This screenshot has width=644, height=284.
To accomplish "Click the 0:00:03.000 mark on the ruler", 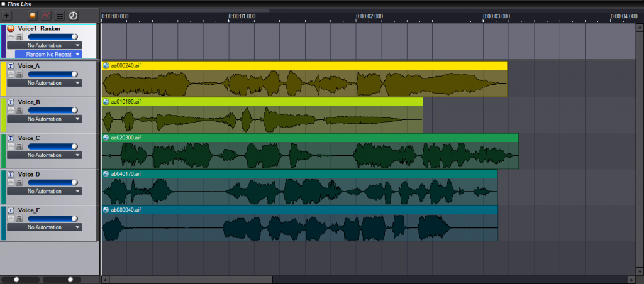I will pyautogui.click(x=497, y=16).
